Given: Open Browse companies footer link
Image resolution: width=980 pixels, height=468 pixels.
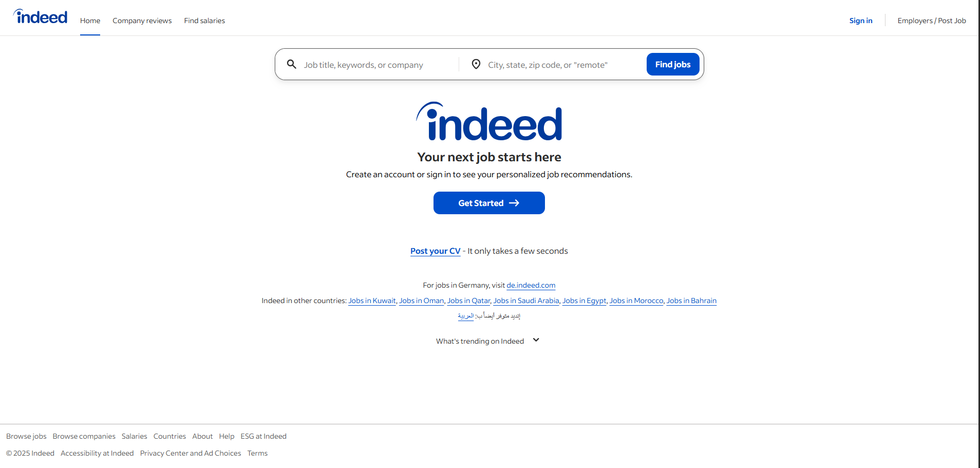Looking at the screenshot, I should [84, 436].
